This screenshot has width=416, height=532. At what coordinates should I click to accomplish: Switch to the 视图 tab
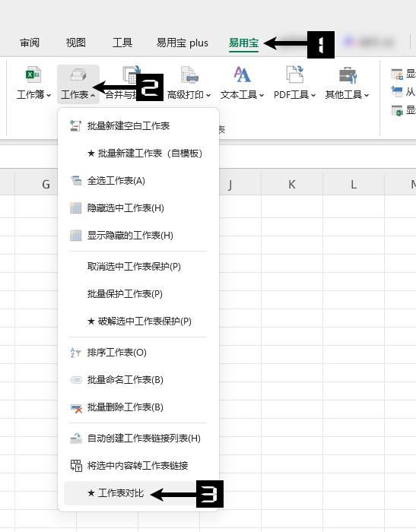[76, 43]
